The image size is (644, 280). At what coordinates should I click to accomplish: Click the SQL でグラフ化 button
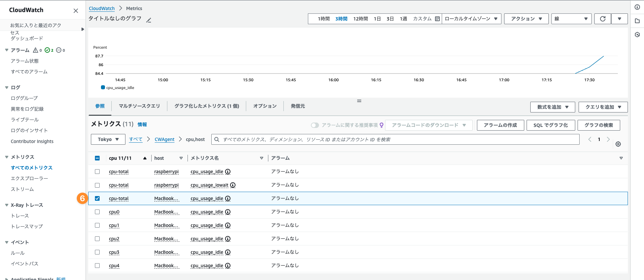coord(551,125)
